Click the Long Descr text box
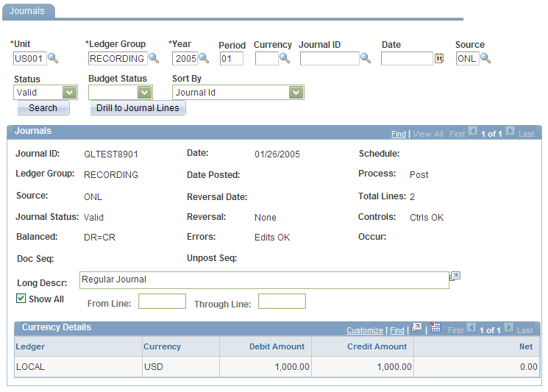Screen dimensions: 548x392 click(264, 280)
